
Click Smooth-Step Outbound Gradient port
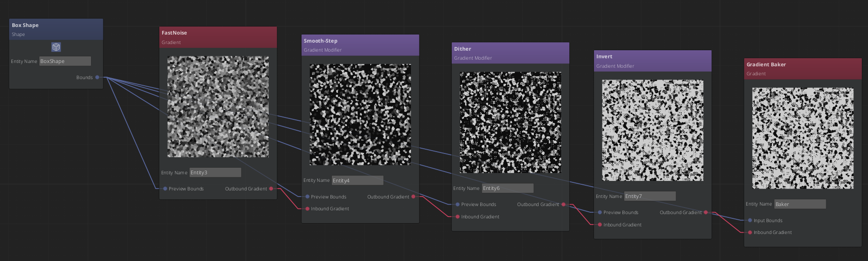pos(413,197)
